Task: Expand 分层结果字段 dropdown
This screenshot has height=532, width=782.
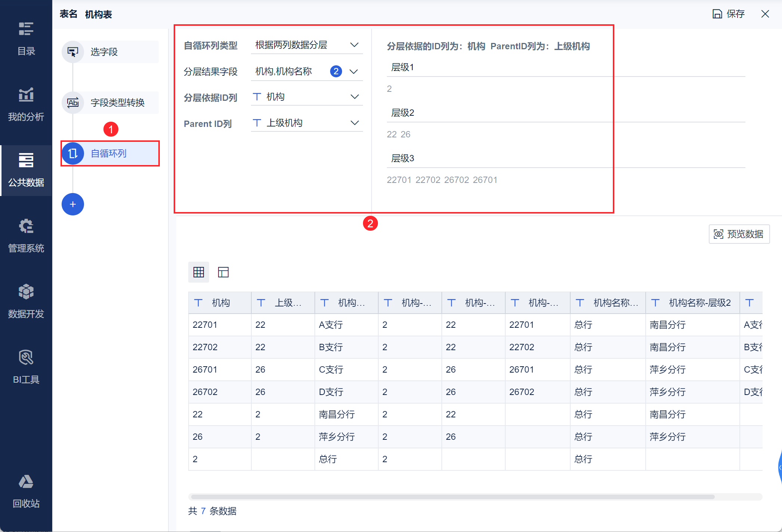Action: (306, 71)
